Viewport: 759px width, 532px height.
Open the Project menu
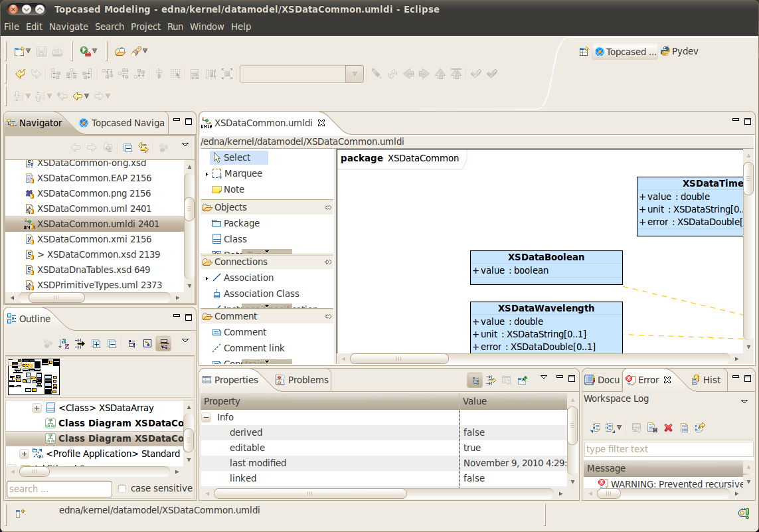pos(145,27)
